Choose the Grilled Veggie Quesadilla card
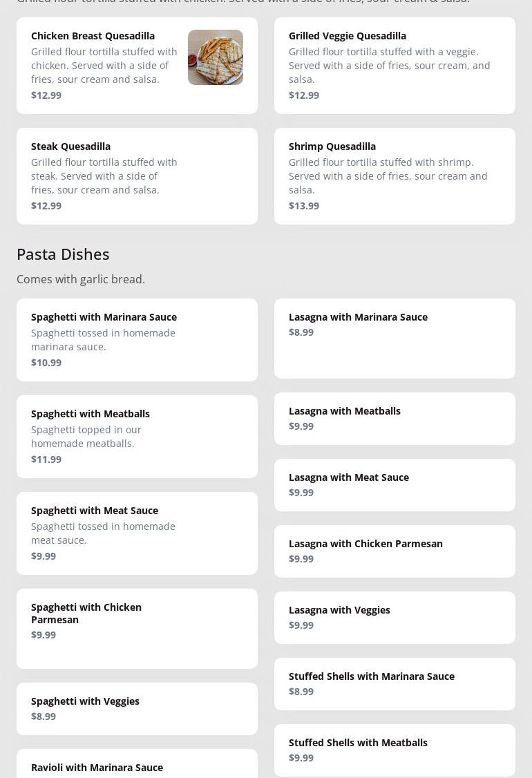The height and width of the screenshot is (778, 532). (394, 66)
